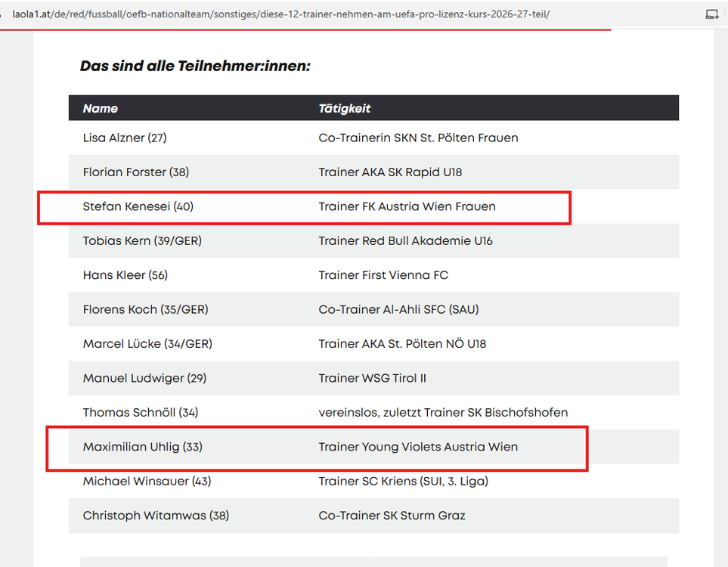
Task: Select the name 'Michael Winsauer (43)'
Action: pos(147,482)
